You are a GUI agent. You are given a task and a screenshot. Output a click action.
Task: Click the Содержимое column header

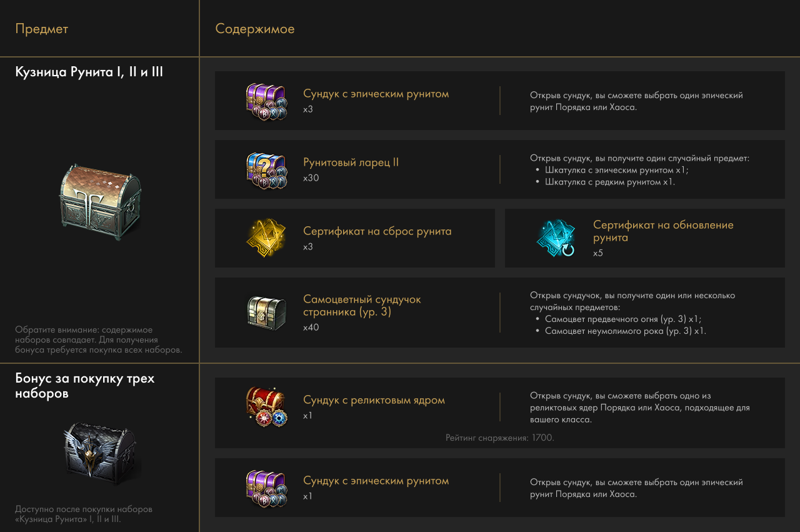coord(255,29)
